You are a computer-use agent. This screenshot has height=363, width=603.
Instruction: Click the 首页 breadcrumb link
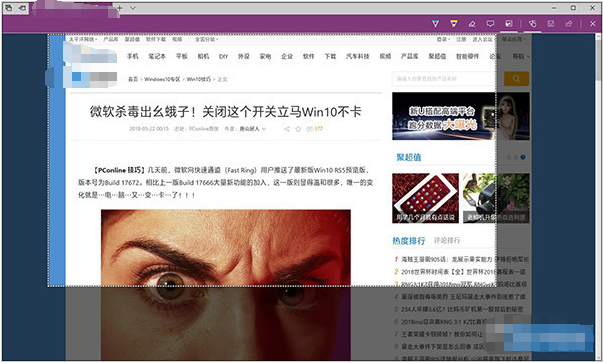(x=133, y=79)
